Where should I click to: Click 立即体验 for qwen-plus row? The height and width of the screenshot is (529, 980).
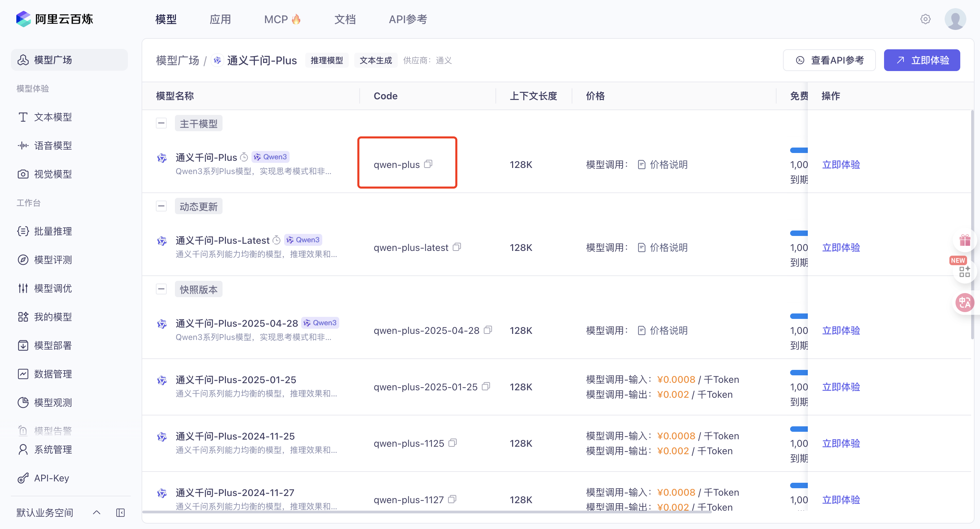coord(841,165)
